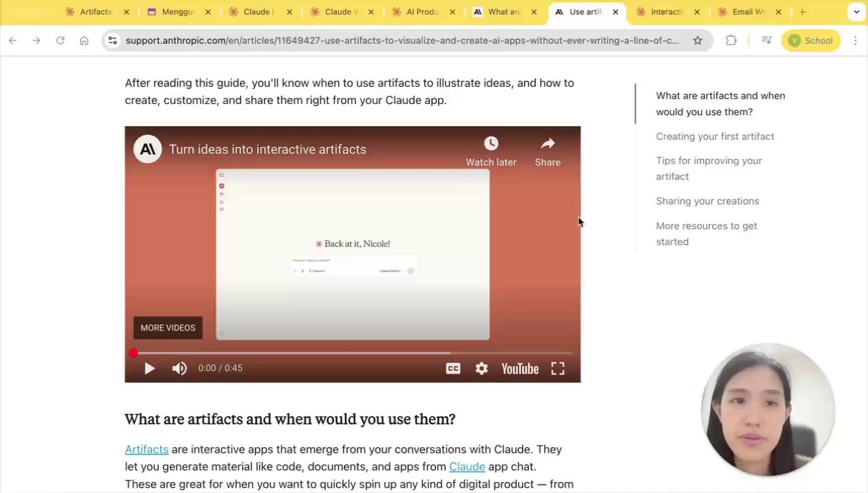Close the Use artif active tab
Image resolution: width=868 pixels, height=493 pixels.
[x=615, y=12]
